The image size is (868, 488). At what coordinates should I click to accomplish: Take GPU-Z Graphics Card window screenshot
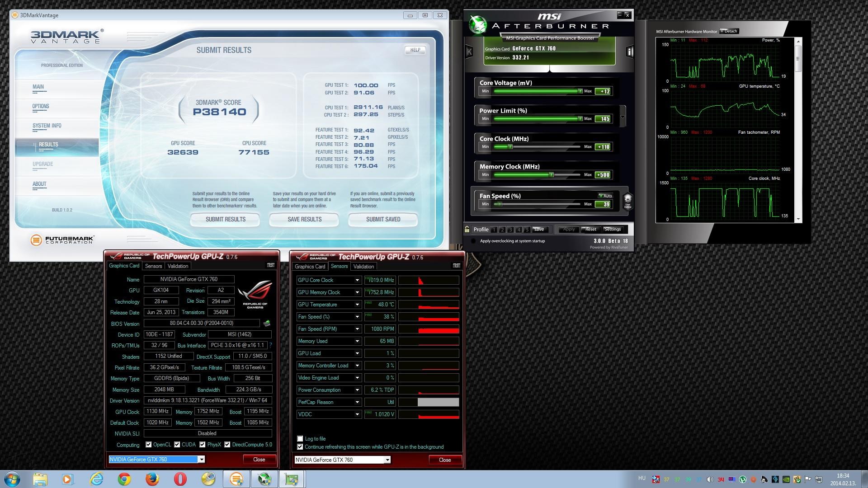pos(271,265)
